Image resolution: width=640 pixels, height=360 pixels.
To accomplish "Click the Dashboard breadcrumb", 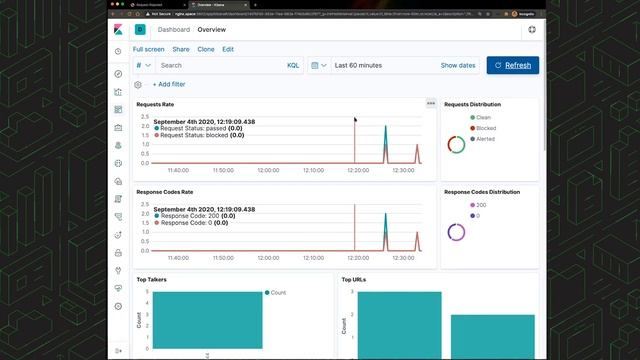I will coord(174,29).
